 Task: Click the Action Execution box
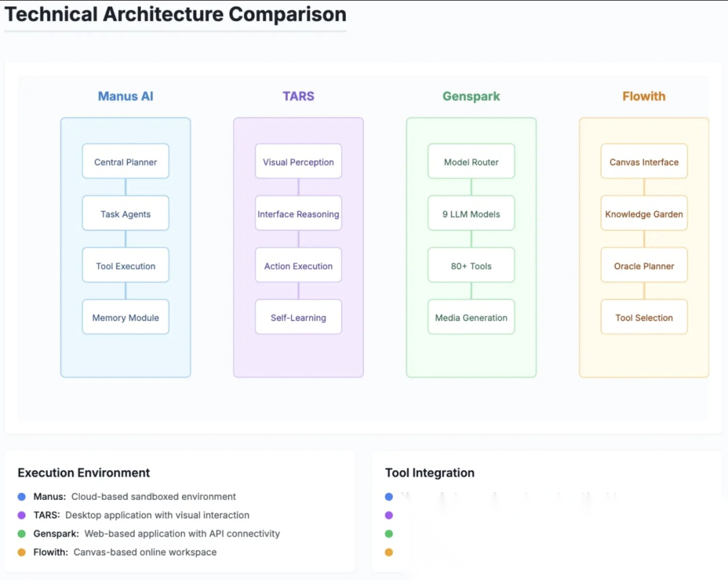pos(299,266)
